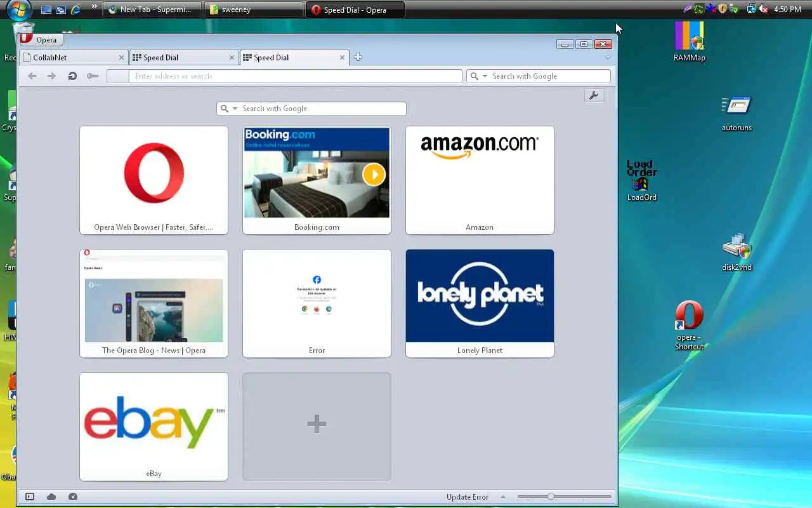The width and height of the screenshot is (812, 508).
Task: Click Switch Between Windows quick launch icon
Action: 61,10
